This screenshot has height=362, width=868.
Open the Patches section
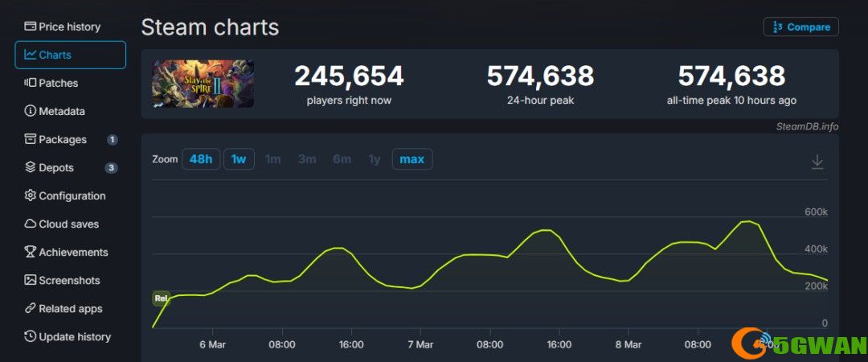[x=70, y=83]
